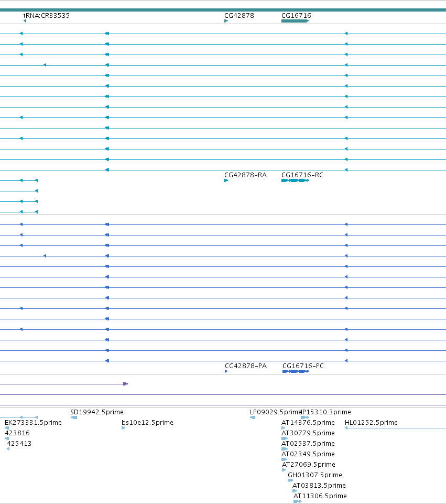This screenshot has height=504, width=446.
Task: Click the AT02349.5prime EST glyph
Action: coord(284,459)
